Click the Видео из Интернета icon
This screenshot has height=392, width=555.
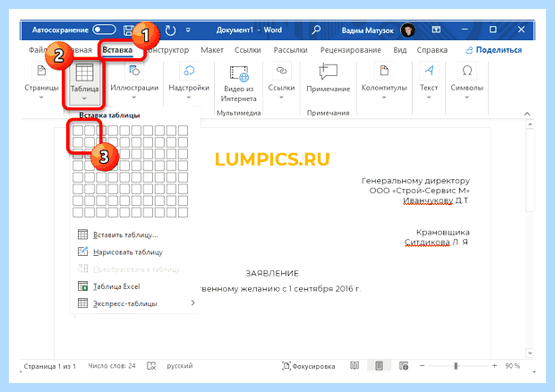[239, 73]
